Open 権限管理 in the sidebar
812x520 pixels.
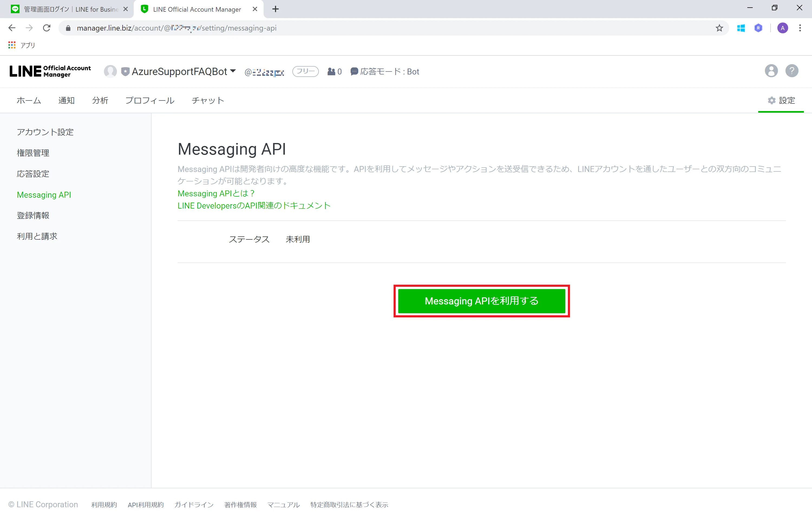33,153
